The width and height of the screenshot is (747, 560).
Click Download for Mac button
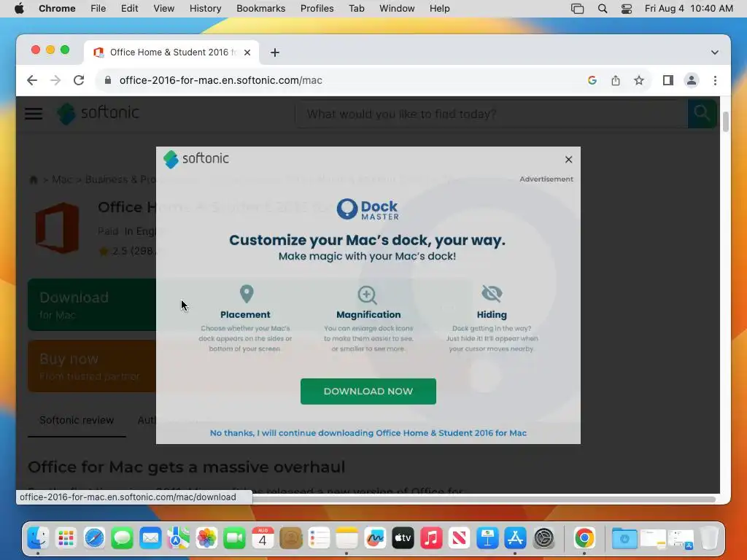92,305
